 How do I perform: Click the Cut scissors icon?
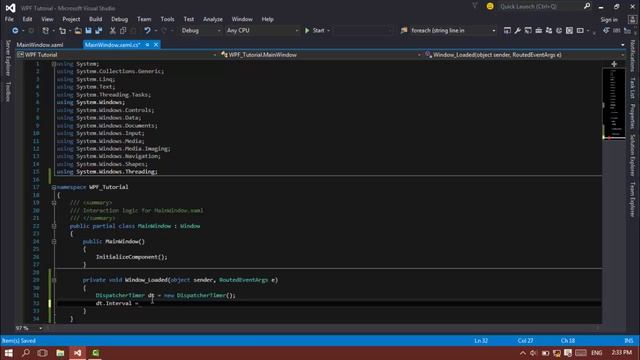(113, 31)
